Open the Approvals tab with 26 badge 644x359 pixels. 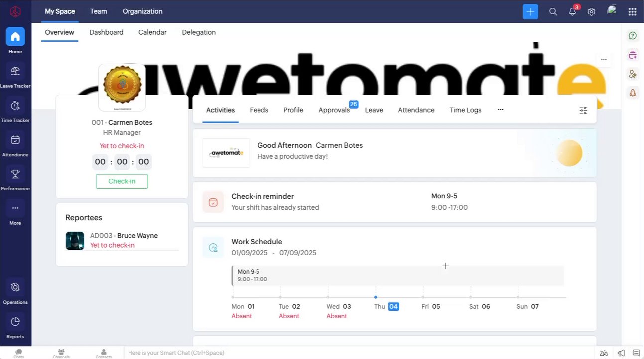point(334,110)
